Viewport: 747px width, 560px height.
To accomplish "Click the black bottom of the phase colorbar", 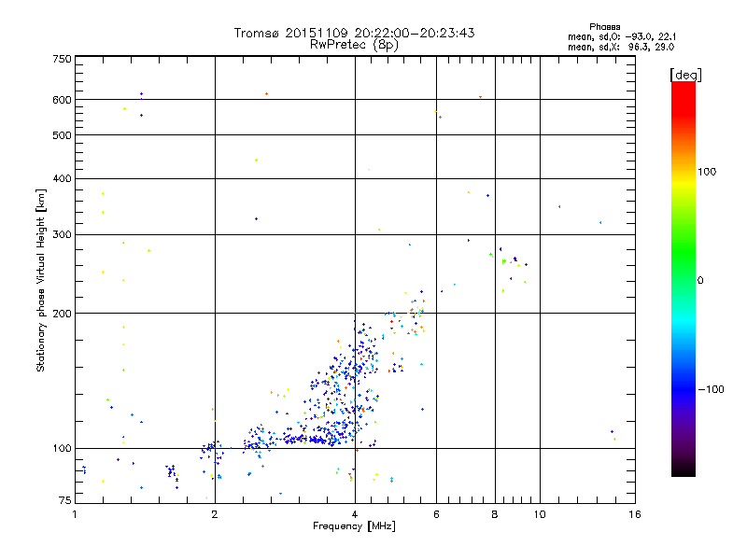I will [684, 470].
